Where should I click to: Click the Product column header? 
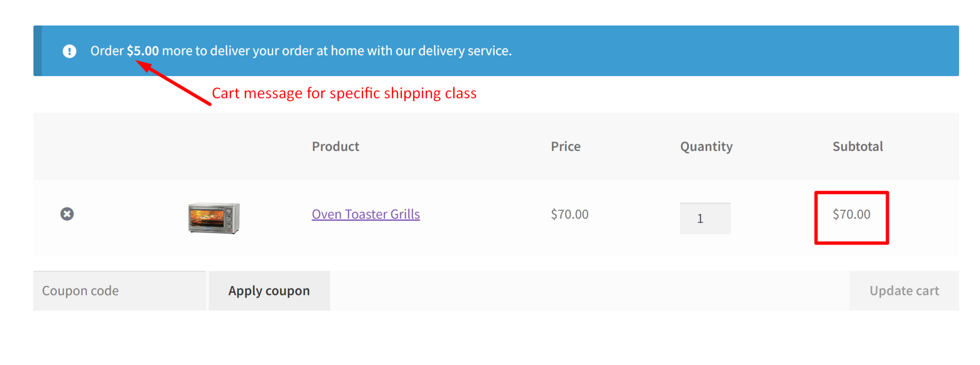(335, 147)
